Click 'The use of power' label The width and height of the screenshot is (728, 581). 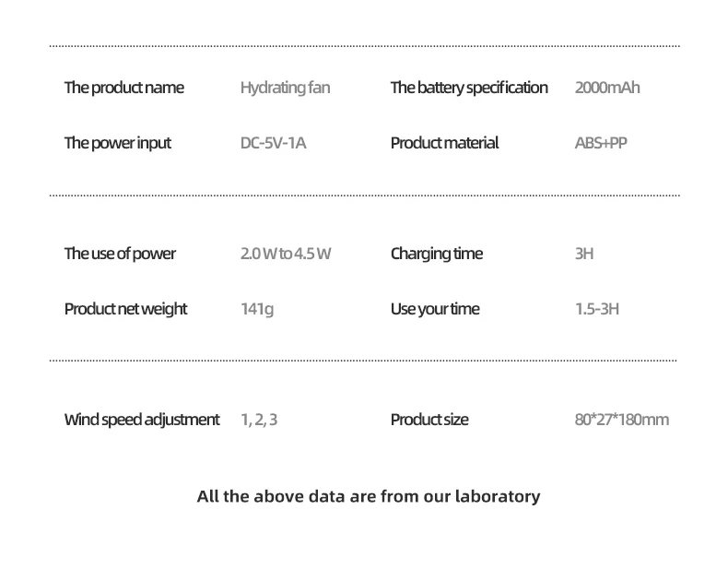click(x=120, y=254)
